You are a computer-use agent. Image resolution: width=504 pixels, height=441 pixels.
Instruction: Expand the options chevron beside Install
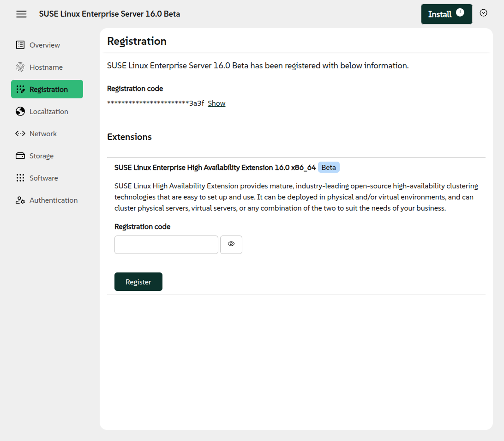[483, 13]
